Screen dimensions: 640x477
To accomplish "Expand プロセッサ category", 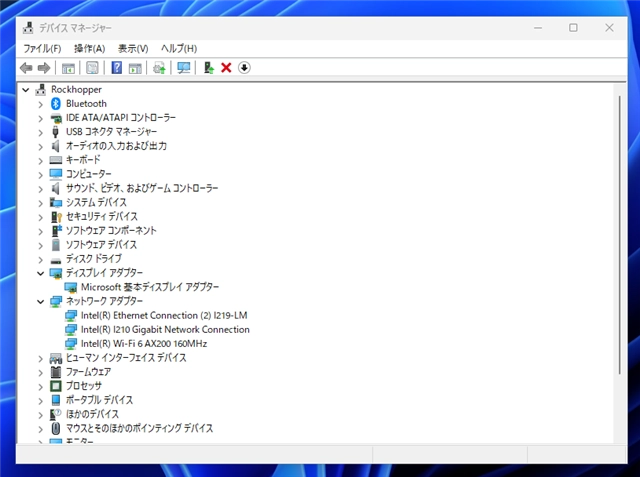I will click(40, 387).
